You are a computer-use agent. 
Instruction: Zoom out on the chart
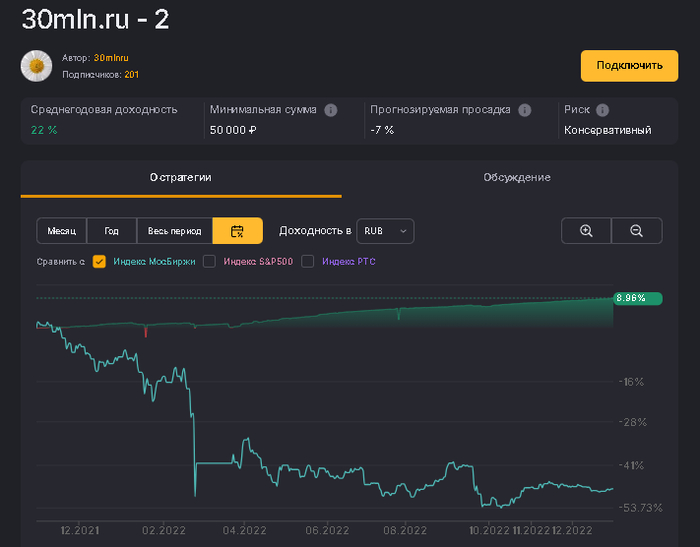click(x=636, y=231)
